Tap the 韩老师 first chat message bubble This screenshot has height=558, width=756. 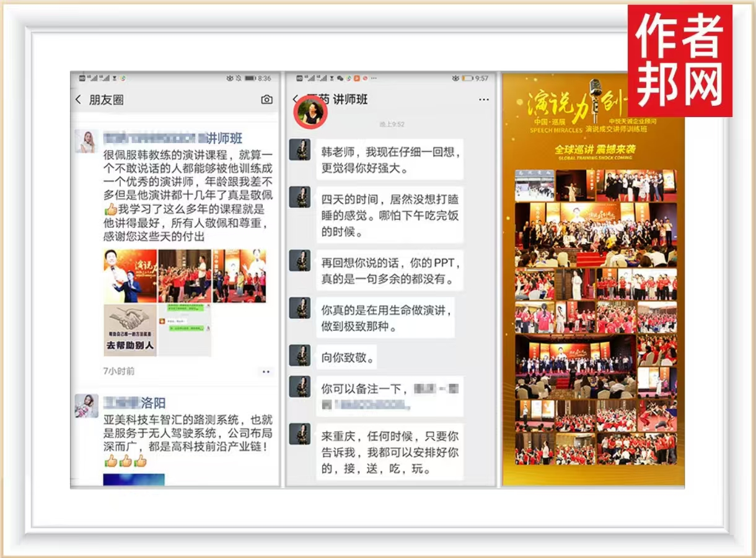point(389,160)
